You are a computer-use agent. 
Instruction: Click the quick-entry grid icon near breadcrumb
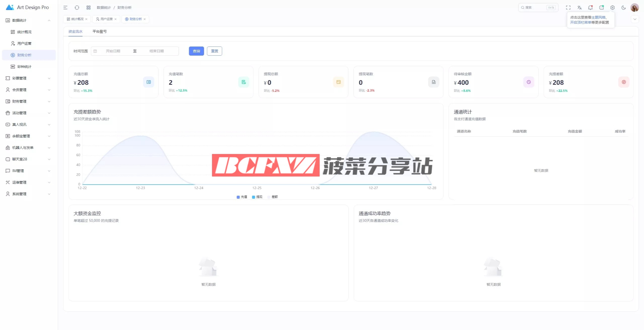pyautogui.click(x=88, y=8)
